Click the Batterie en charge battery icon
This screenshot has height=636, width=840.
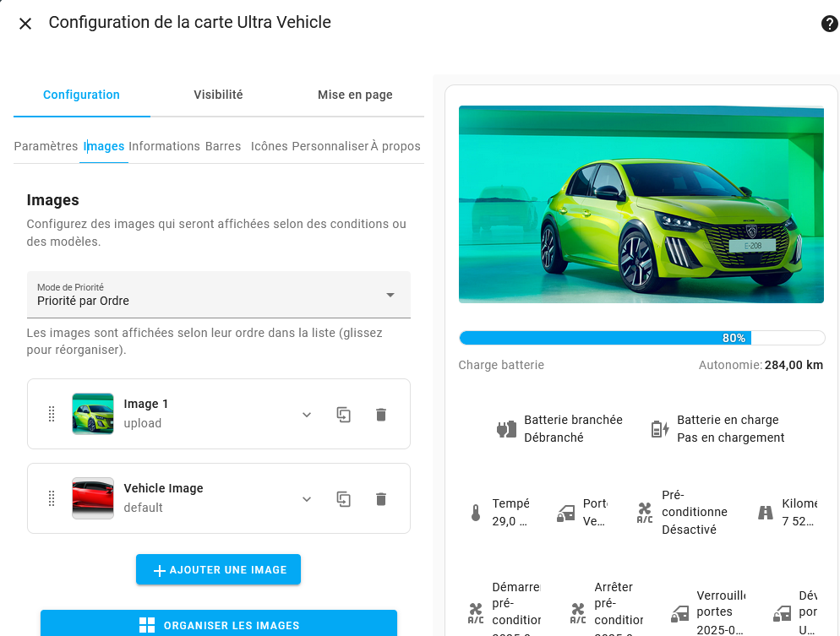coord(660,429)
